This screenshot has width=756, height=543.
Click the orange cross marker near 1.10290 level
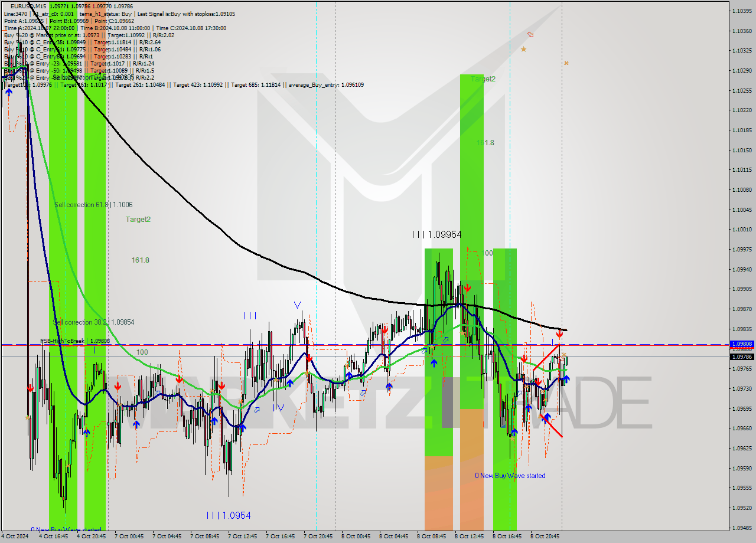pyautogui.click(x=566, y=63)
